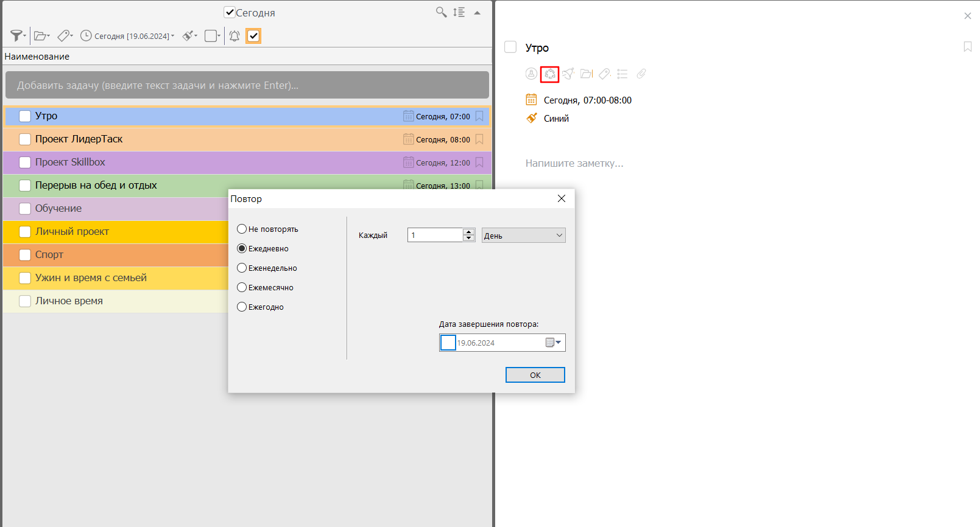The height and width of the screenshot is (527, 980).
Task: Collapse the Сегодня panel with the up arrow
Action: coord(478,13)
